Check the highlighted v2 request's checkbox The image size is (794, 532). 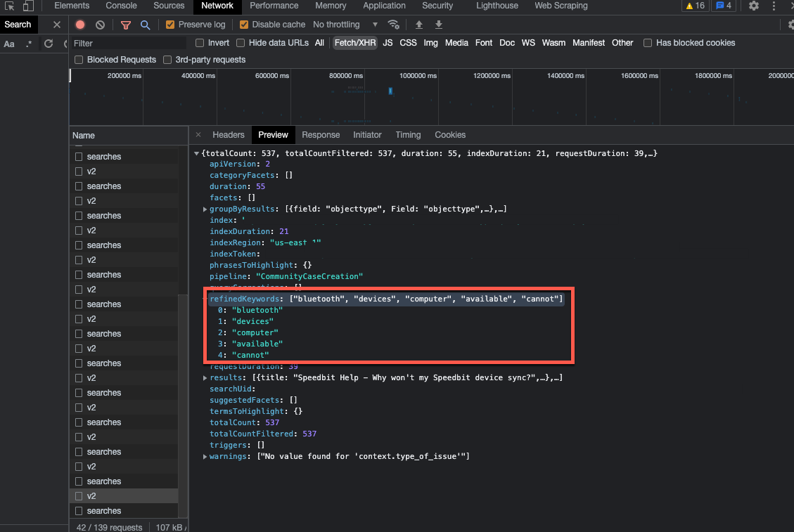coord(79,496)
